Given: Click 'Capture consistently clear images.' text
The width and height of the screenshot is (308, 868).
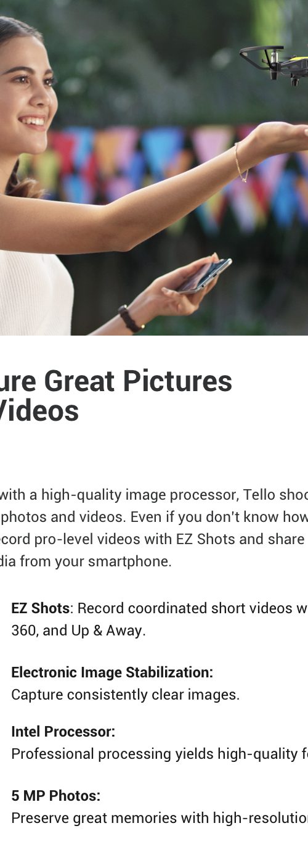Looking at the screenshot, I should click(125, 695).
